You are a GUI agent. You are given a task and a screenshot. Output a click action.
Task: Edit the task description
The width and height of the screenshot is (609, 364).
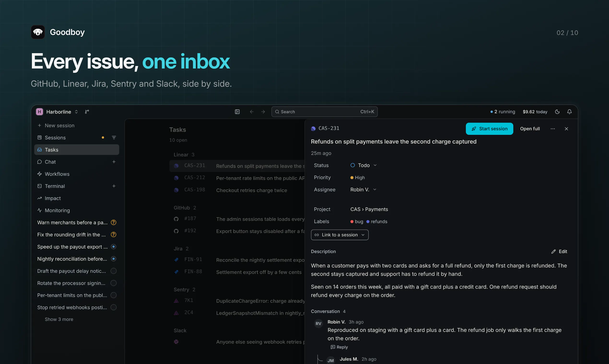click(x=559, y=251)
